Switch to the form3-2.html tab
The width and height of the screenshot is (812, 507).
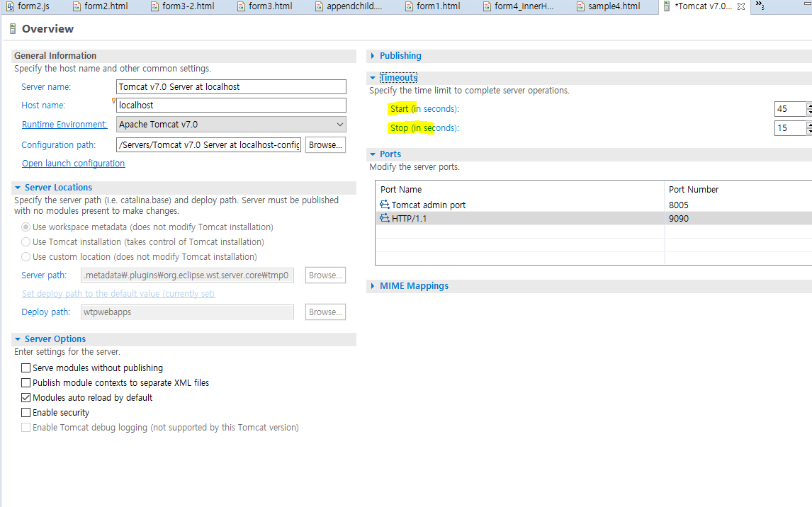[x=182, y=6]
